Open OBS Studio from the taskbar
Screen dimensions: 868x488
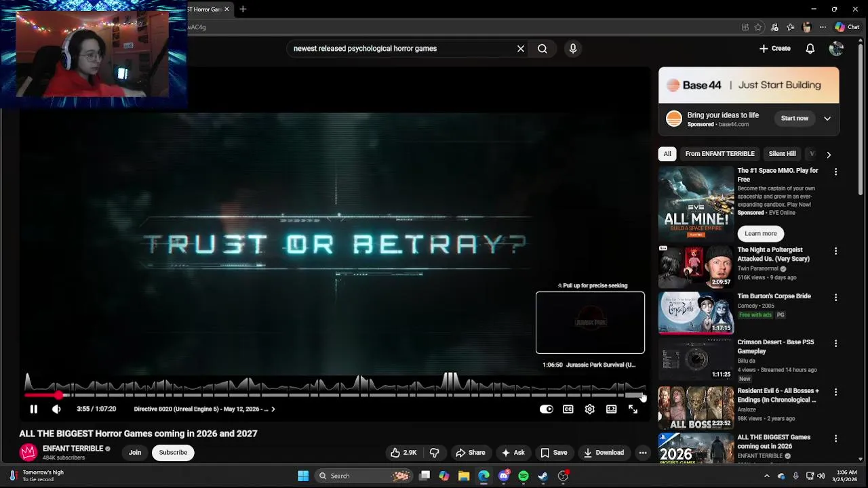click(x=563, y=476)
